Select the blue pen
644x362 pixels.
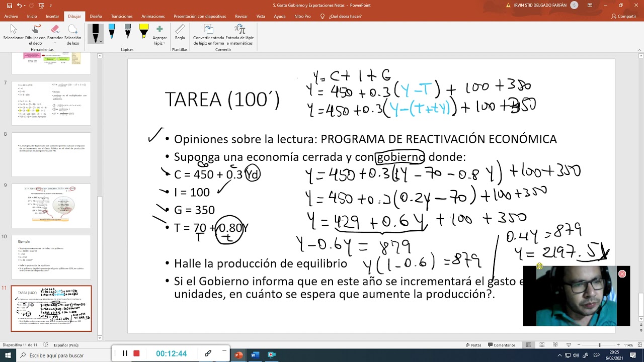tap(112, 32)
